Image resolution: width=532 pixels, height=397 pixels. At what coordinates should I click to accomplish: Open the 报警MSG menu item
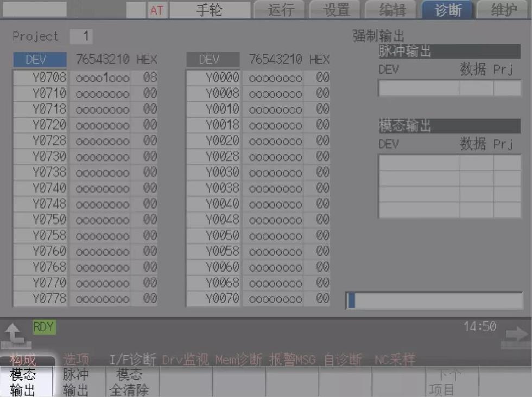click(x=292, y=359)
